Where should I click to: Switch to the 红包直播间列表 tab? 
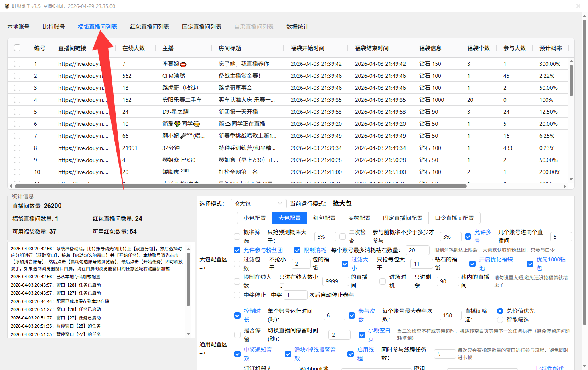point(149,26)
